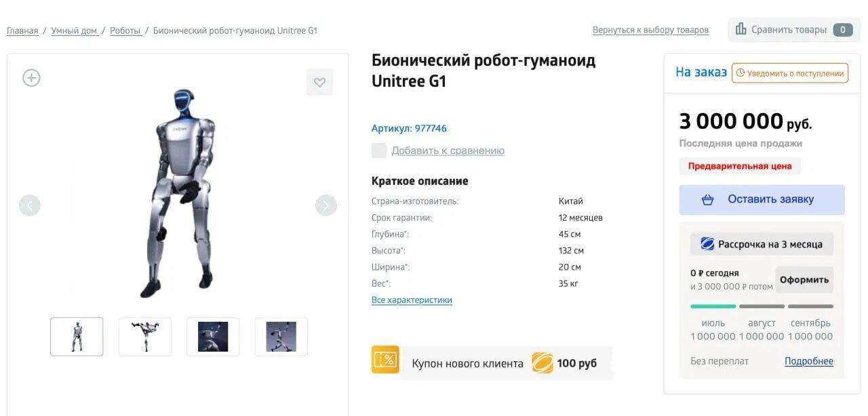Expand 'Все характеристики' full specifications

[412, 300]
